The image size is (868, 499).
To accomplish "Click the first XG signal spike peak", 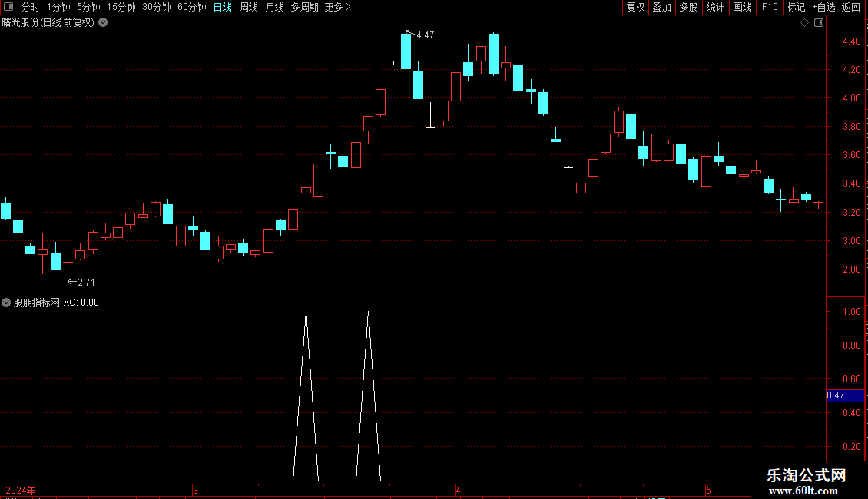I will [x=306, y=313].
